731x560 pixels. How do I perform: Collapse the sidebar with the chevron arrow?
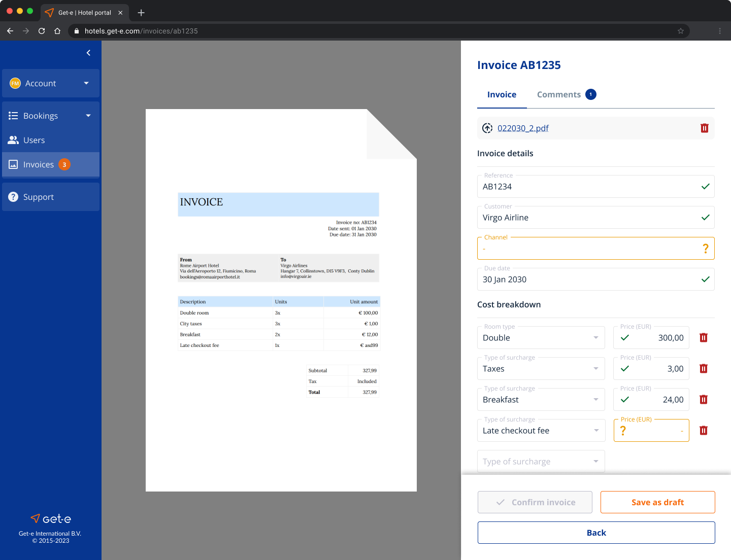pos(88,53)
